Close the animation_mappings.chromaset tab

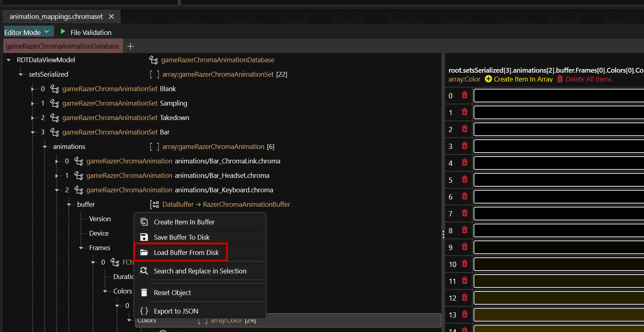click(111, 16)
